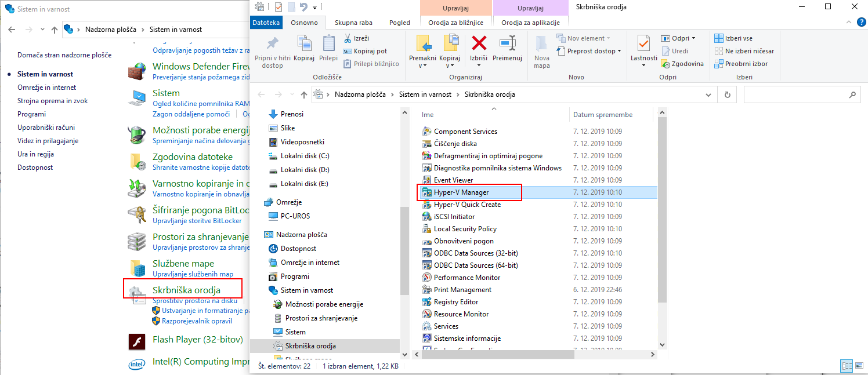Screen dimensions: 868x375
Task: Click Uporabniški računi sidebar link
Action: (46, 128)
